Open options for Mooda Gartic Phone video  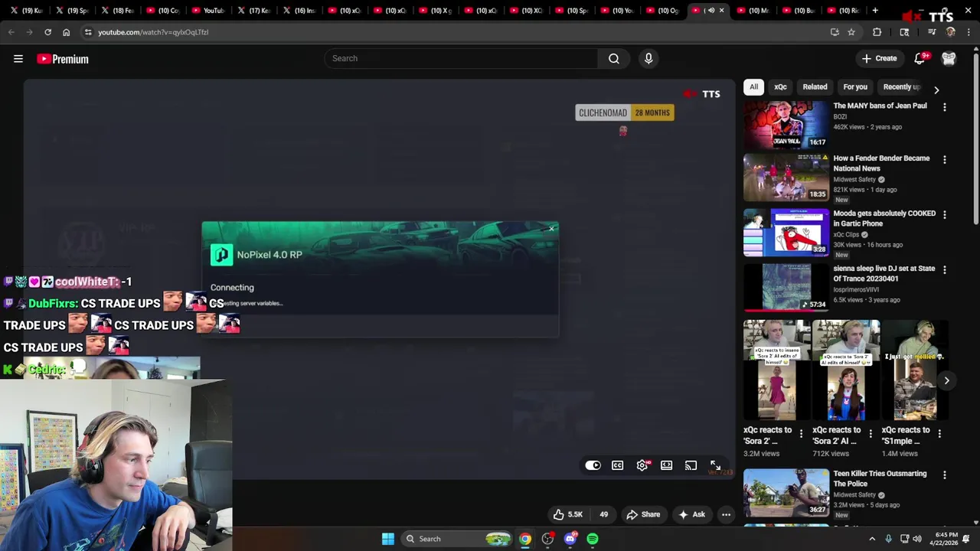point(944,215)
